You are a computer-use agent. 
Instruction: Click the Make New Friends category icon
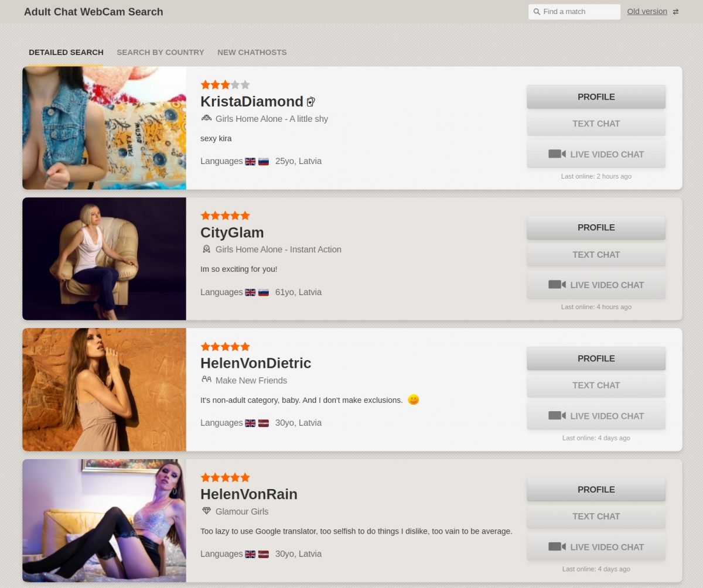click(206, 380)
